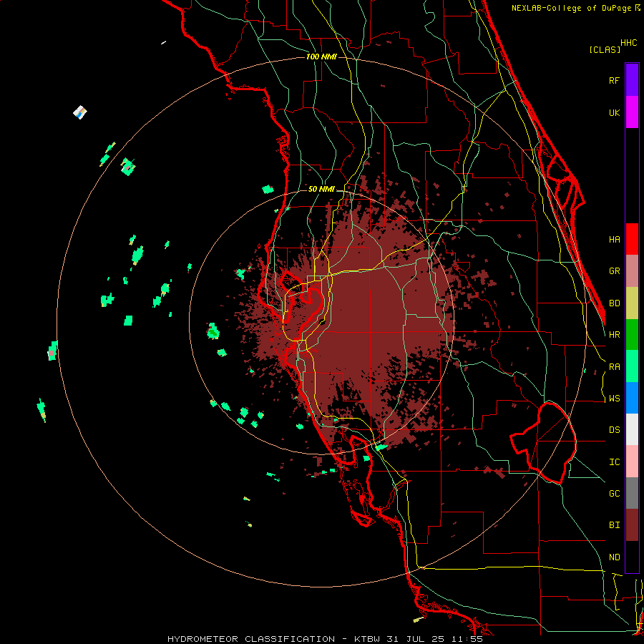Click the 'NEXLAB-College of DuPage' header text
The height and width of the screenshot is (644, 644).
pos(572,8)
